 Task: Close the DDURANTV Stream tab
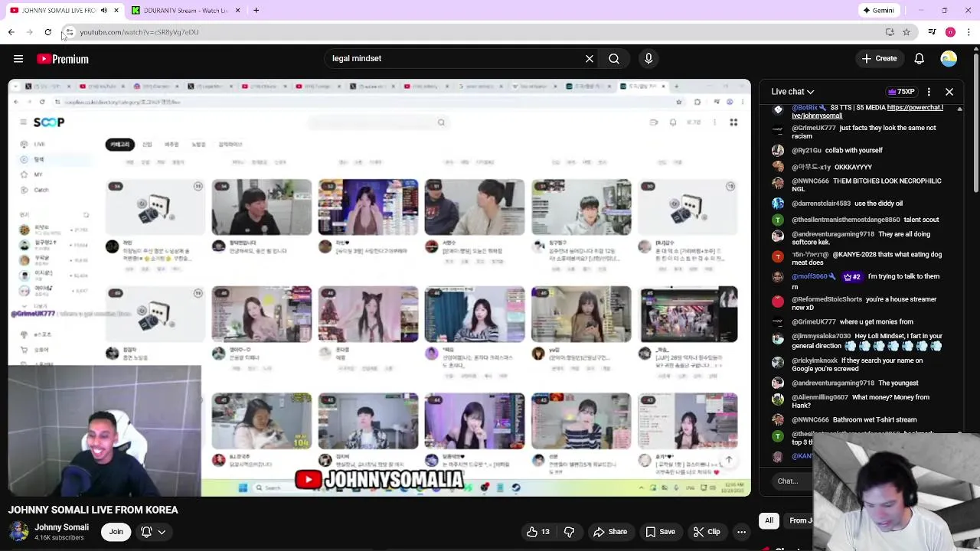point(237,11)
